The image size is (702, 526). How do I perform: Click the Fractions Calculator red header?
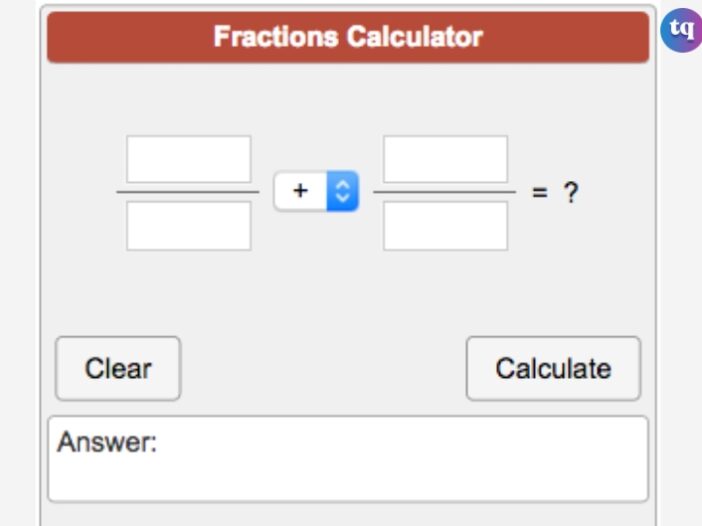tap(348, 37)
